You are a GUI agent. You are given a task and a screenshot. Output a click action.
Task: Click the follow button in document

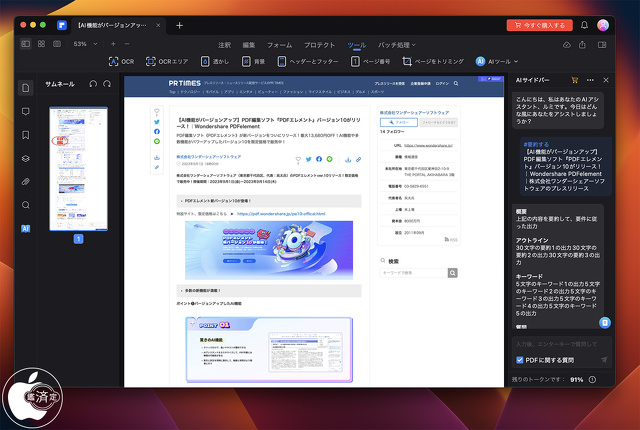coord(399,122)
